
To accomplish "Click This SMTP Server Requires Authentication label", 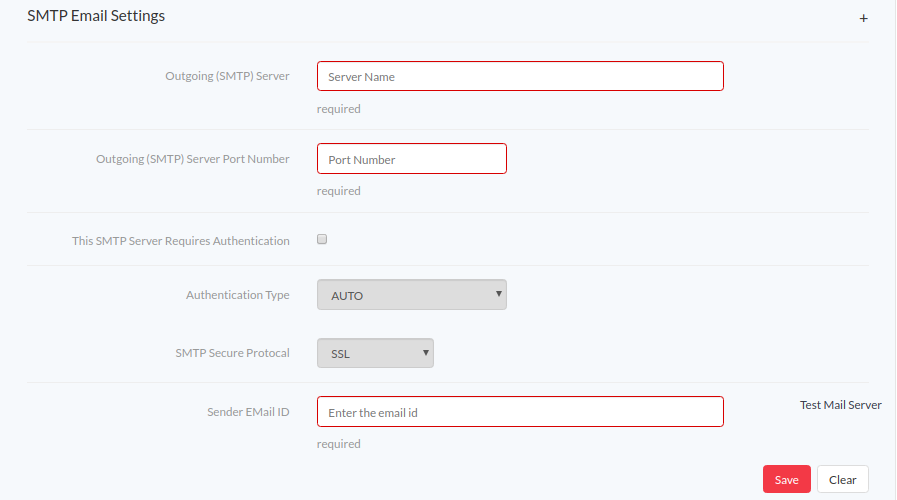I will tap(181, 241).
